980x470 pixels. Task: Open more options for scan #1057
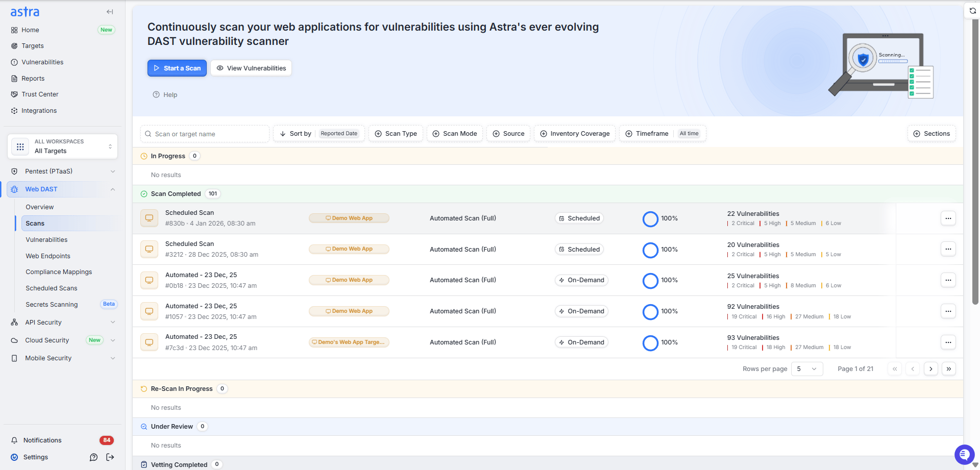coord(948,311)
